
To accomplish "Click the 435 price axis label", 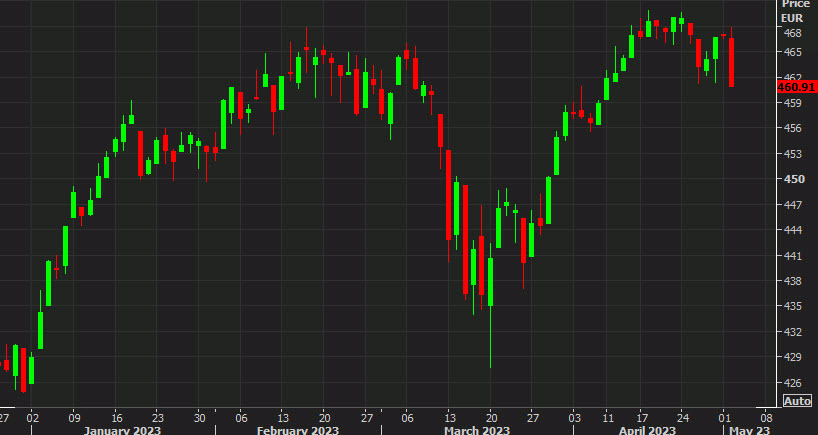I will click(x=792, y=306).
